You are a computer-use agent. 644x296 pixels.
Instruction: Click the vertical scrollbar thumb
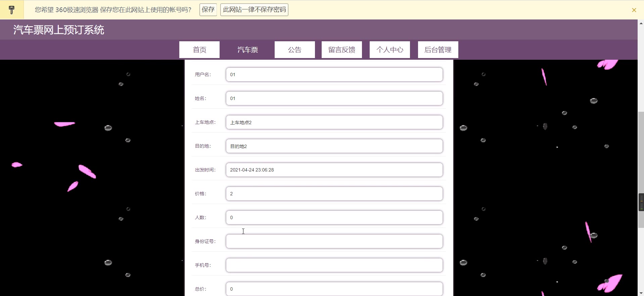click(641, 169)
